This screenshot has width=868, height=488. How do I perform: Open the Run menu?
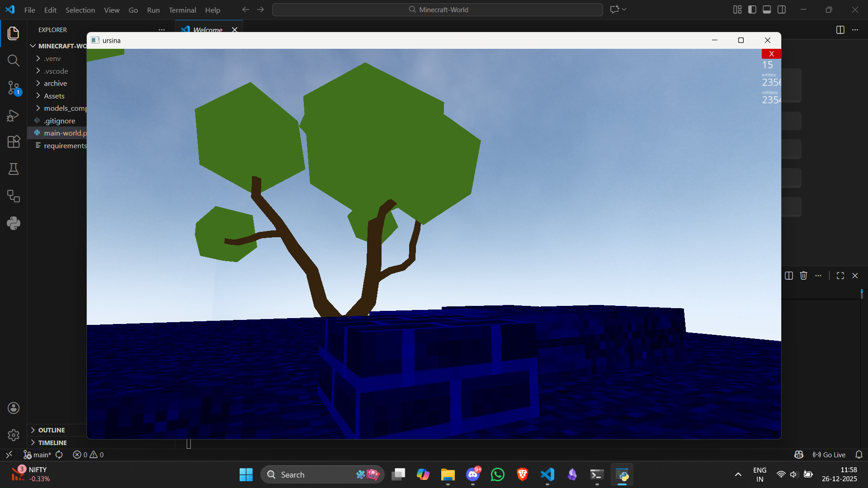pyautogui.click(x=153, y=10)
